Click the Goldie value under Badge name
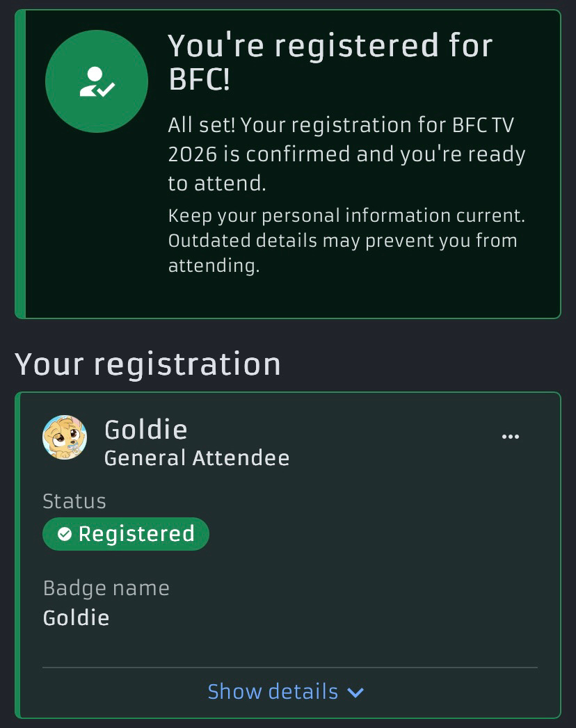This screenshot has height=728, width=576. (x=76, y=618)
